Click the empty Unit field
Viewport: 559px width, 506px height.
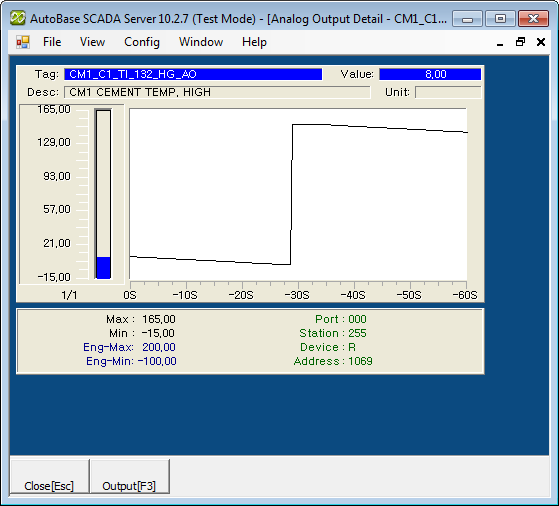point(448,92)
